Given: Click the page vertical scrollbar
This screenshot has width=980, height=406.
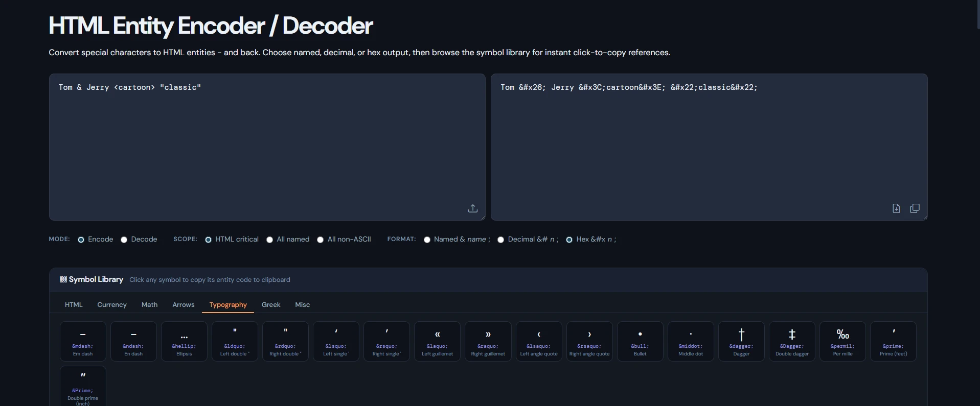Looking at the screenshot, I should point(978,14).
